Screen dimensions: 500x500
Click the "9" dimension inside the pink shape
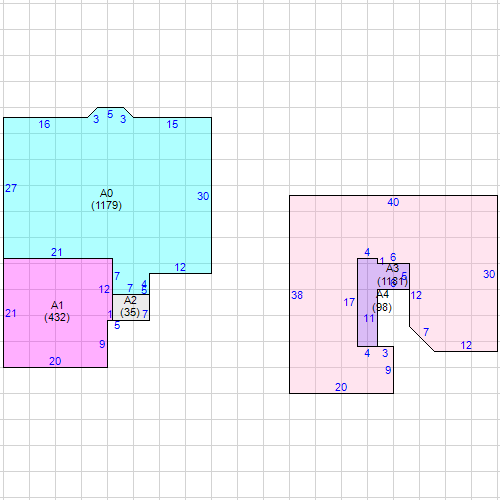388,370
